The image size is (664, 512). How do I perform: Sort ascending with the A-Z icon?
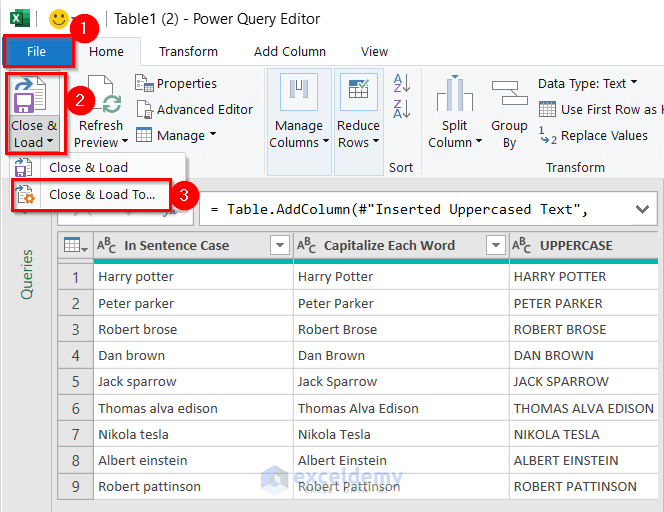[402, 83]
